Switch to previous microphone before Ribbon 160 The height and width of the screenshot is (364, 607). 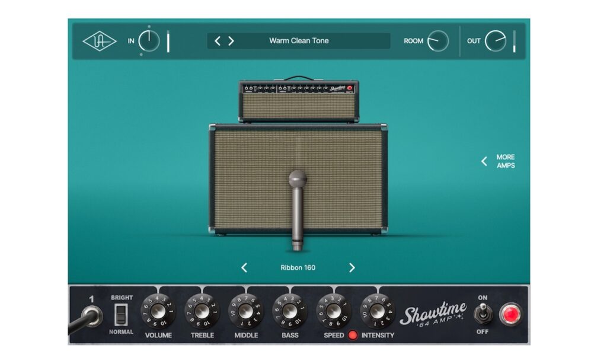tap(244, 268)
